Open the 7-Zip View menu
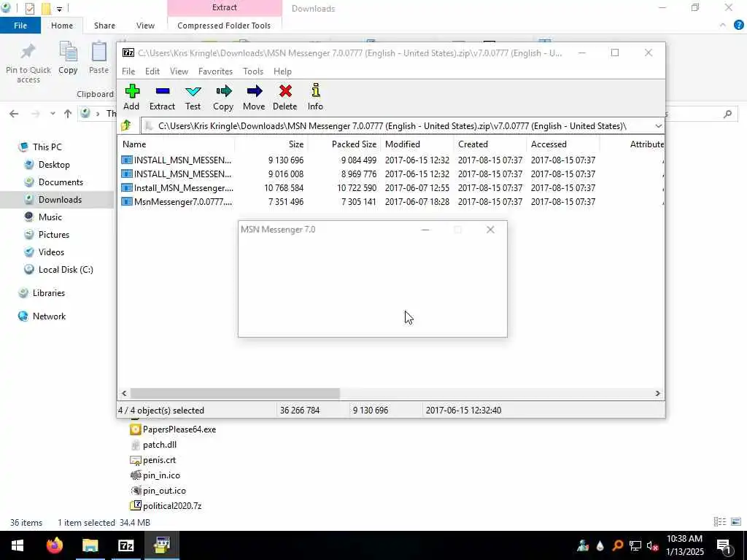Image resolution: width=747 pixels, height=560 pixels. 179,71
